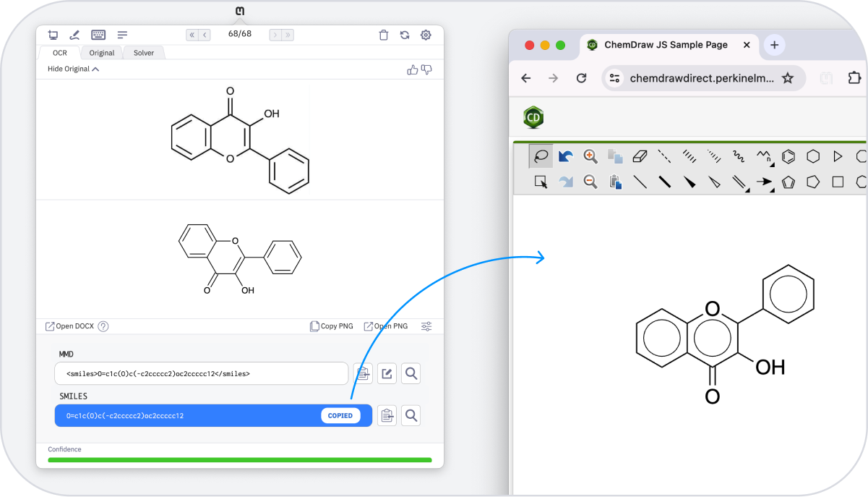Click the Undo arrow in ChemDraw
This screenshot has width=868, height=497.
[565, 156]
